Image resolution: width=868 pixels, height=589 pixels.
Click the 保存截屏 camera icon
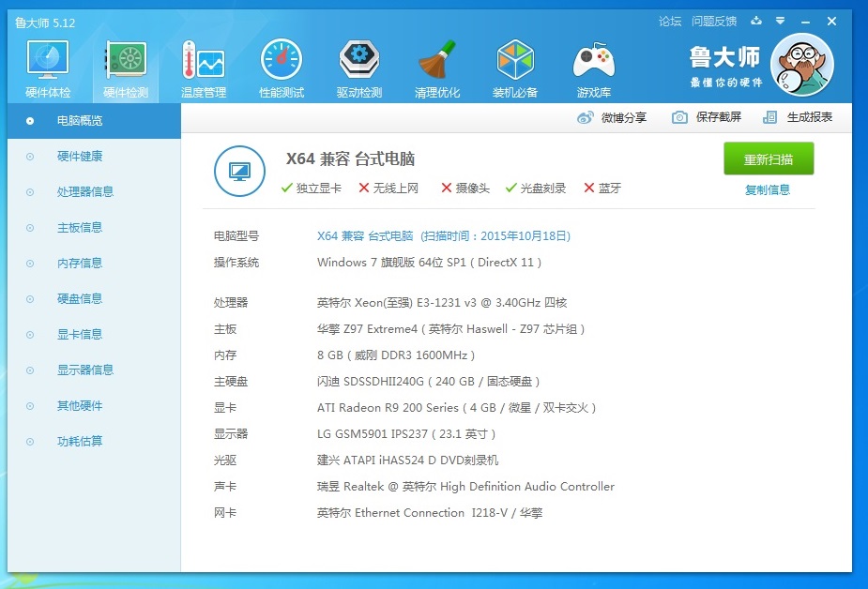click(x=679, y=117)
